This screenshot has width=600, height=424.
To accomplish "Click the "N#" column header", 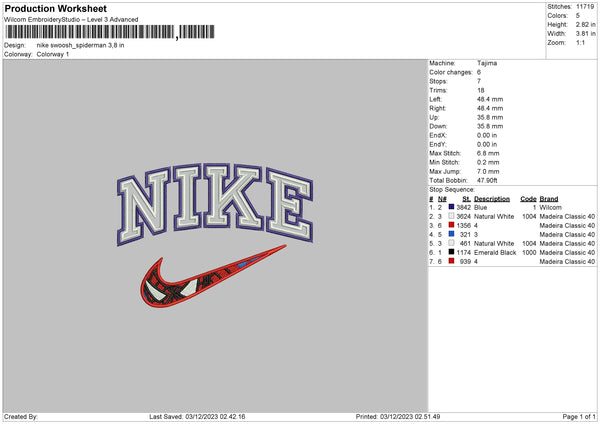I will (x=442, y=199).
